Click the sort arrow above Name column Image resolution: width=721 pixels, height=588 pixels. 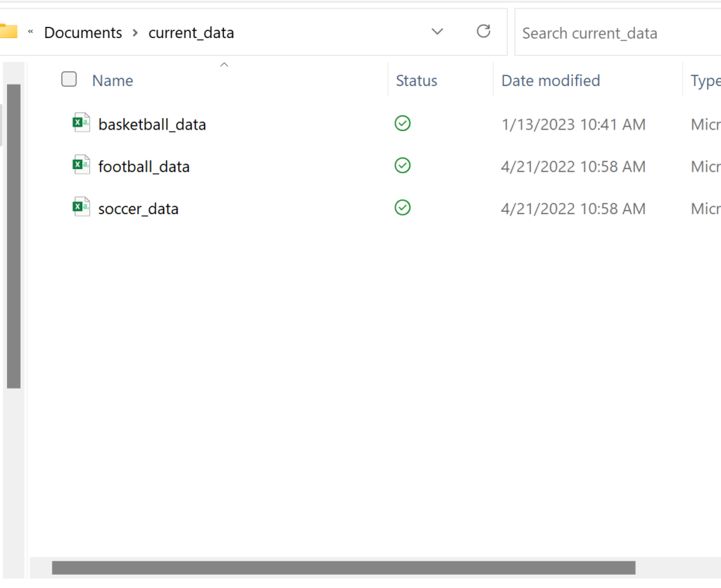point(225,65)
